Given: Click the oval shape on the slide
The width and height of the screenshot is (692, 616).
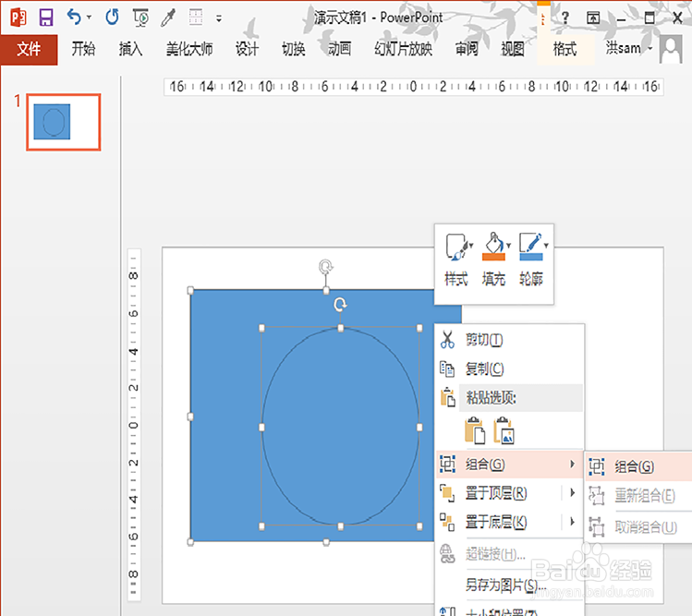Looking at the screenshot, I should 340,427.
